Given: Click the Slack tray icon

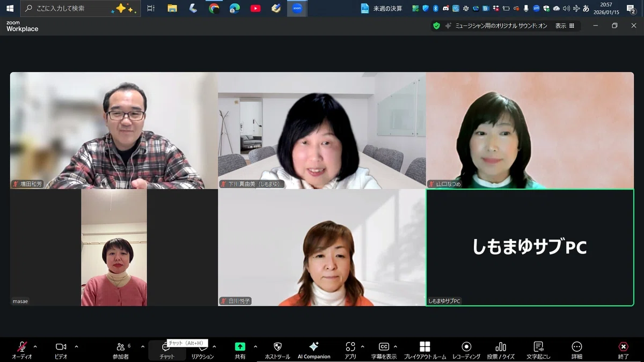Looking at the screenshot, I should pos(465,9).
